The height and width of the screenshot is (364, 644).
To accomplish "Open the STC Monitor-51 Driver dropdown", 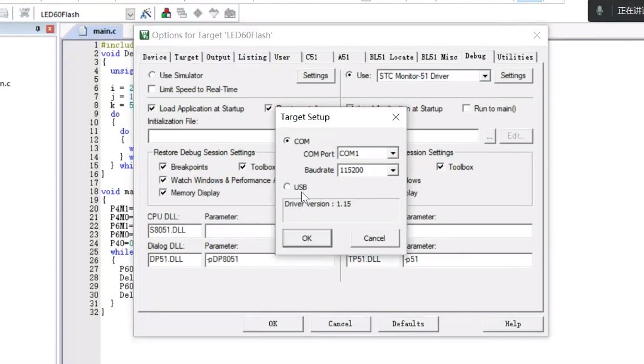I will coord(484,76).
